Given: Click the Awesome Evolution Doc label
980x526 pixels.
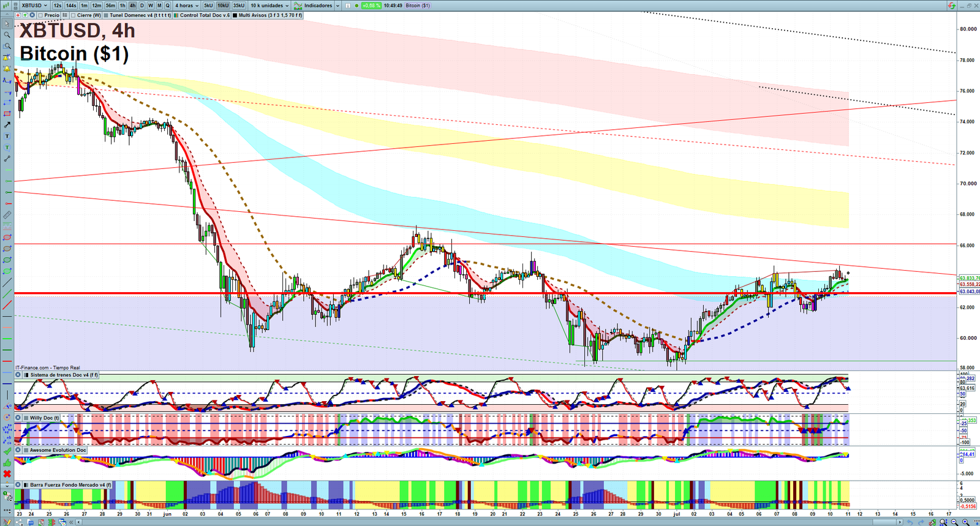Looking at the screenshot, I should coord(58,450).
